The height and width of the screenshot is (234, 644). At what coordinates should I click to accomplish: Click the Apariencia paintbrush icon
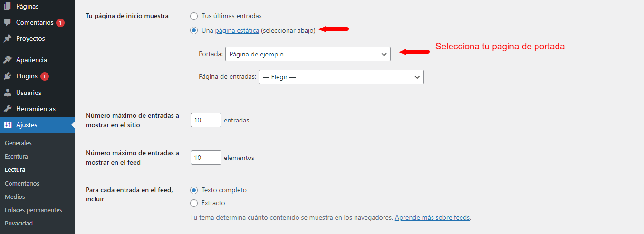tap(8, 60)
